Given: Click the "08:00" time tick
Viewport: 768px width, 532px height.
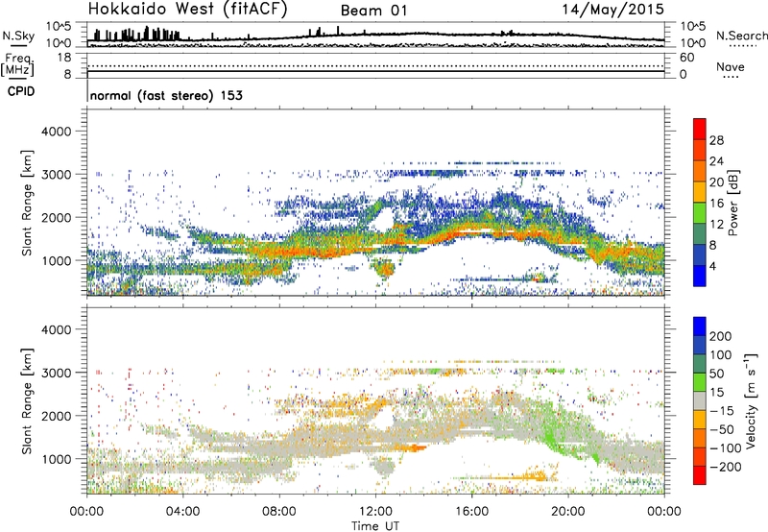Looking at the screenshot, I should coord(279,512).
